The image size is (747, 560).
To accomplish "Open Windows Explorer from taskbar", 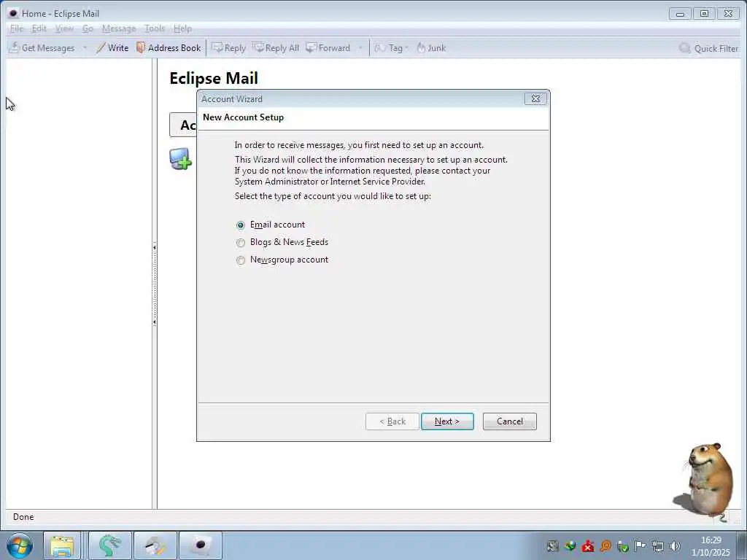I will pos(63,545).
